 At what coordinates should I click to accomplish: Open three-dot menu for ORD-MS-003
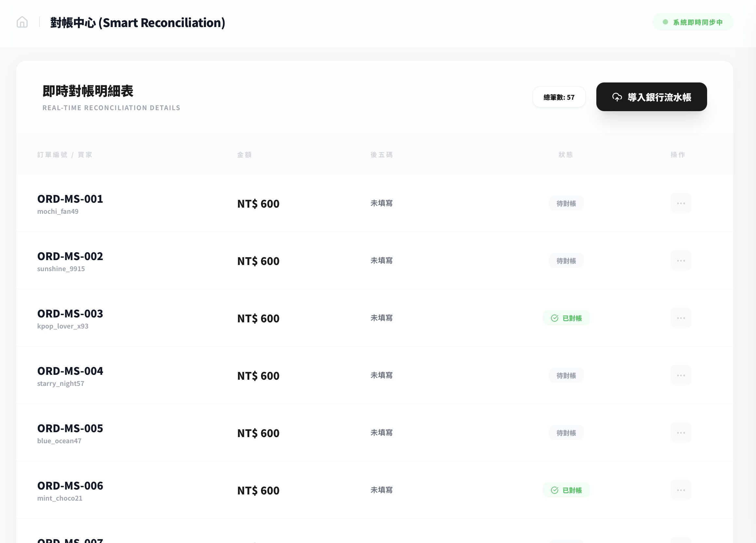pos(681,318)
